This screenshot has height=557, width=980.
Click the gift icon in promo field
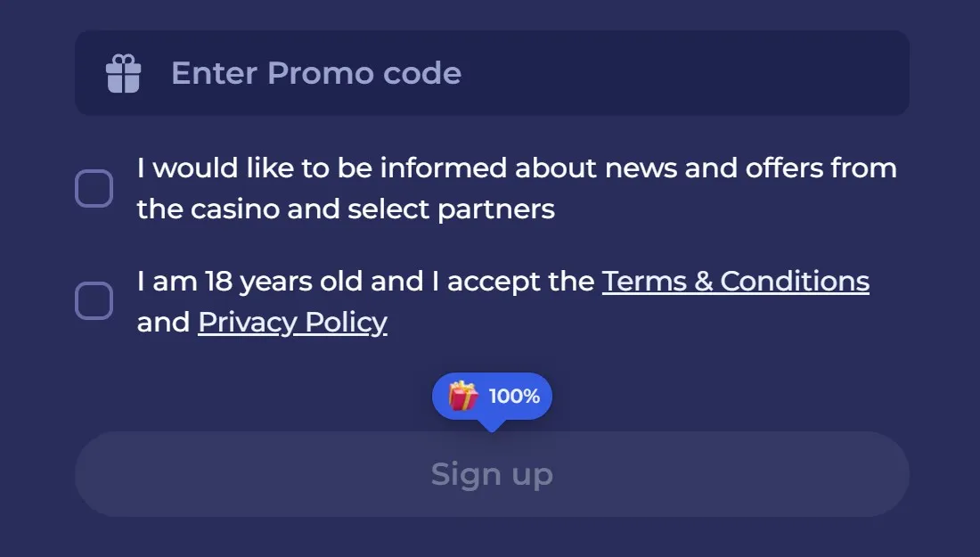coord(124,73)
